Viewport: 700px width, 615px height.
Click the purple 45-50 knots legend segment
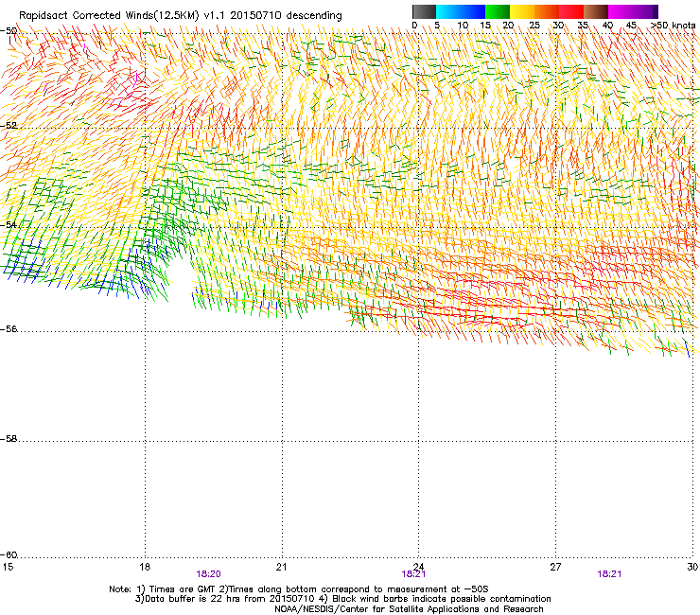[x=645, y=11]
